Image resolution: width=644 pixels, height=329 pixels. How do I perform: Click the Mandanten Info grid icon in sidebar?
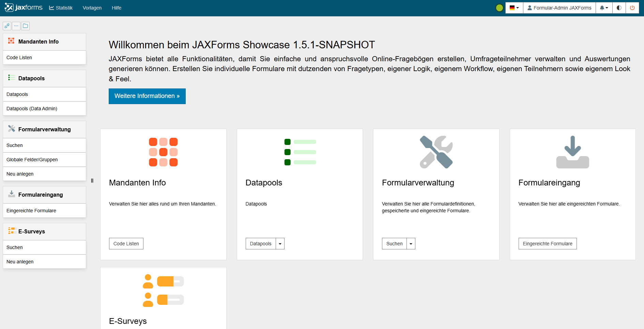point(11,41)
